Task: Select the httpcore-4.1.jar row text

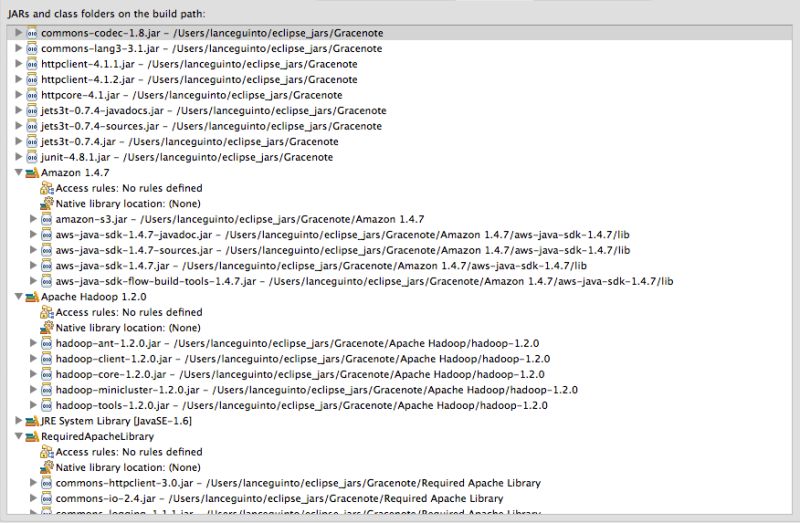Action: (x=191, y=95)
